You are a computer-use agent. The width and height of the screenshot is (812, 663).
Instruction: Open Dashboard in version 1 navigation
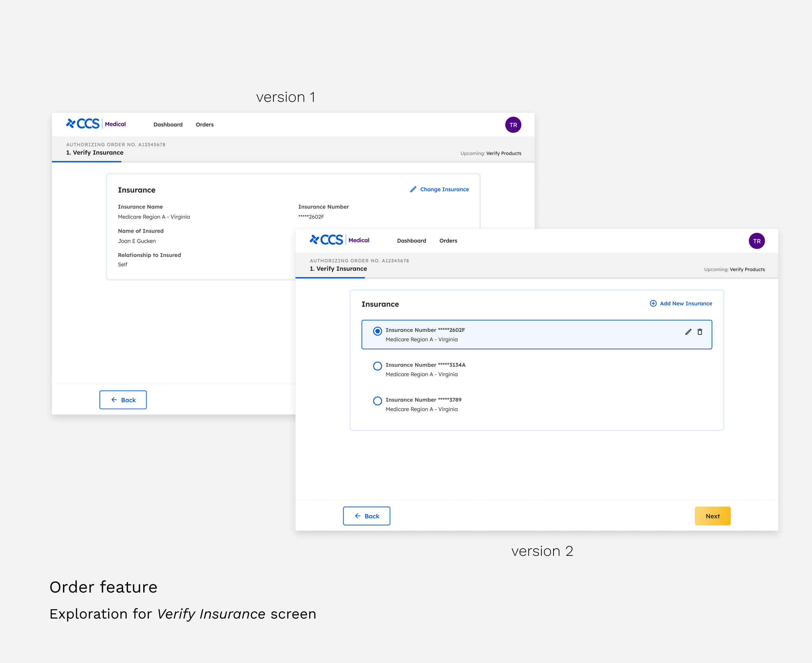[168, 124]
